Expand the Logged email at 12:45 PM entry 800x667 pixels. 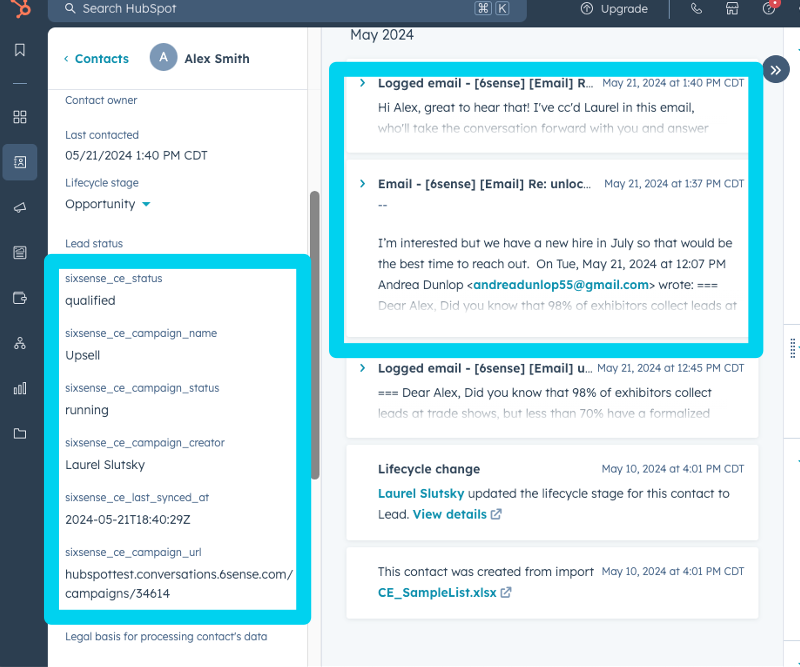[x=362, y=367]
